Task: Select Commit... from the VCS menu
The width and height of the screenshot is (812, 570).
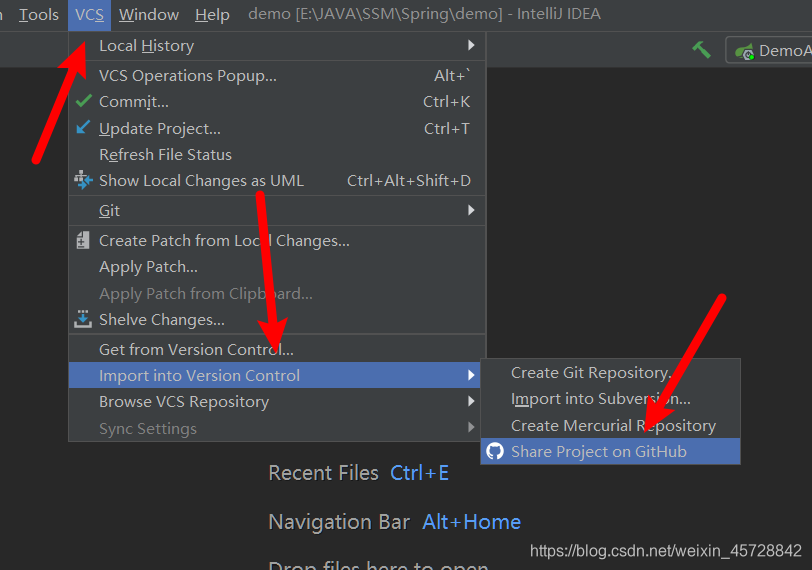Action: point(278,101)
